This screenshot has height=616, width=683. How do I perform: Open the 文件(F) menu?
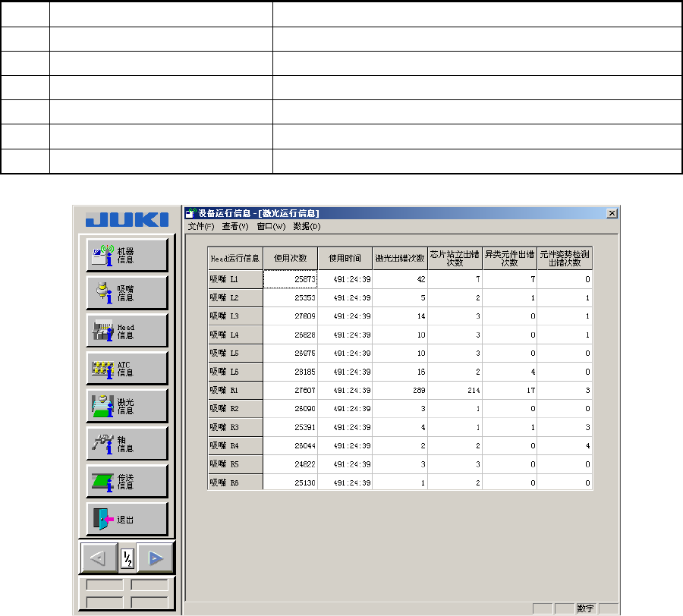(201, 226)
